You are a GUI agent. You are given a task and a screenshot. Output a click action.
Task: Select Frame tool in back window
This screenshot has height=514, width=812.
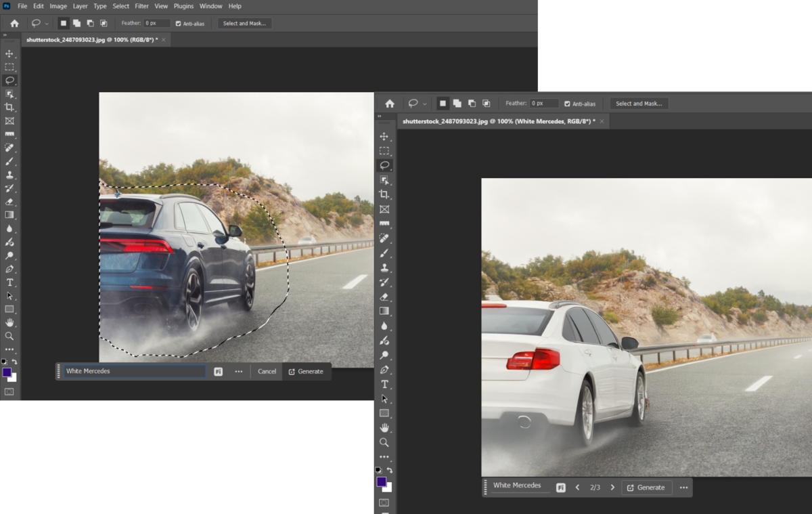[9, 121]
